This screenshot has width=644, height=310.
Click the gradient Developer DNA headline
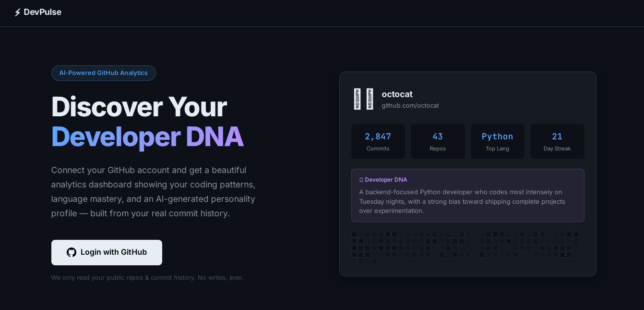147,136
